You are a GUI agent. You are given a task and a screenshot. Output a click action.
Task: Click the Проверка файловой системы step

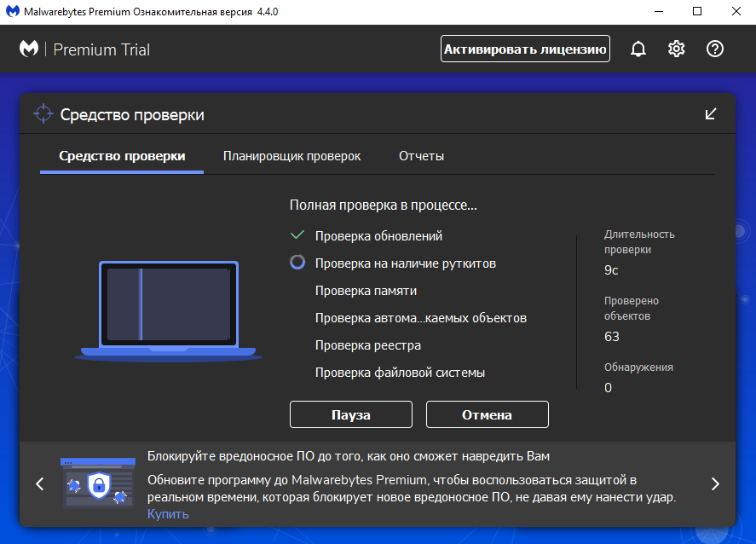click(400, 373)
